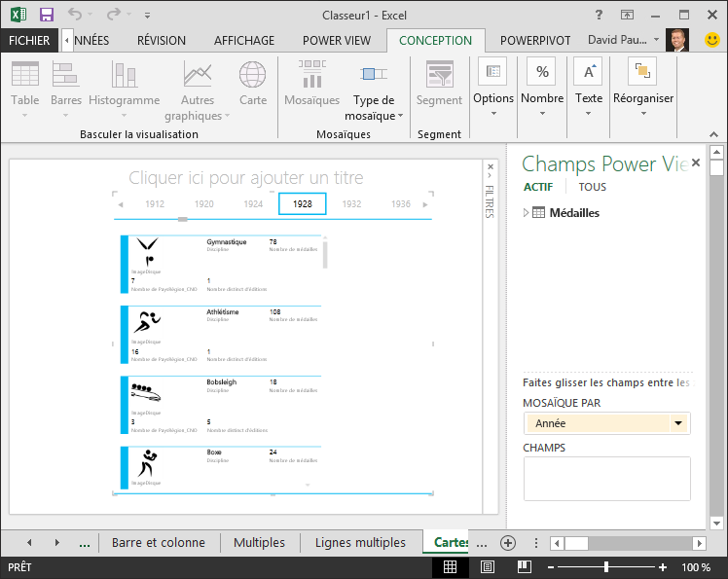Switch visualization to Carte map
728x579 pixels.
point(253,84)
